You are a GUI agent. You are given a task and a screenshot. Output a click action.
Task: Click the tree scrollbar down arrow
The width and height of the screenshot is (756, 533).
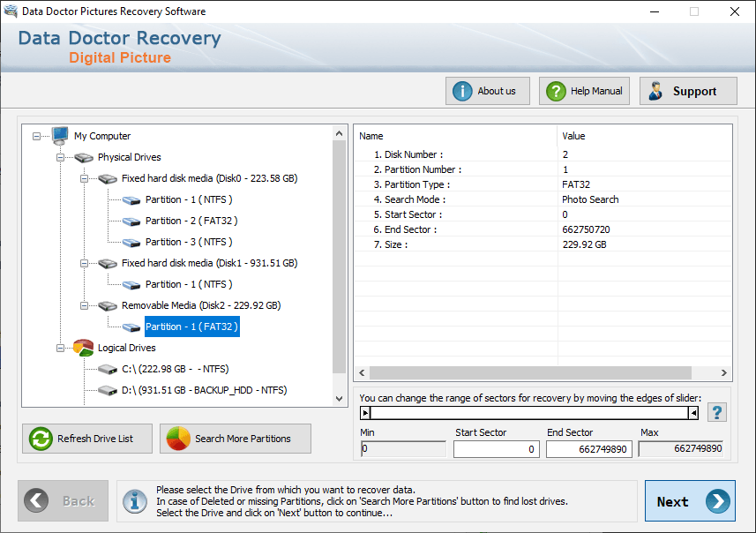[x=339, y=399]
